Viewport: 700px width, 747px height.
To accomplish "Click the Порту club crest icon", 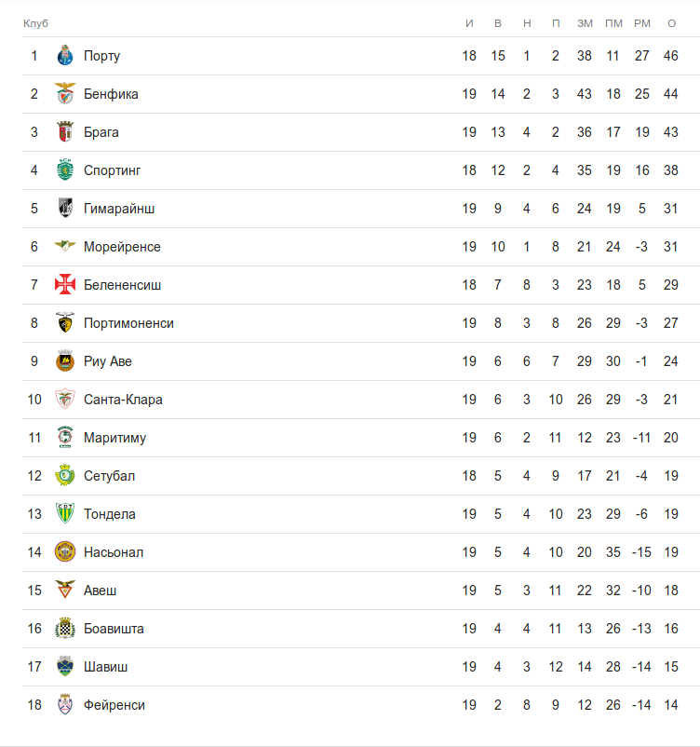I will [64, 56].
